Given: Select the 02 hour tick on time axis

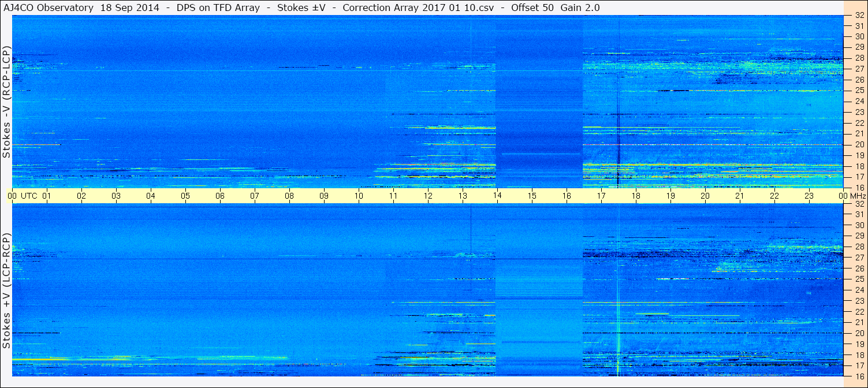Looking at the screenshot, I should point(81,196).
